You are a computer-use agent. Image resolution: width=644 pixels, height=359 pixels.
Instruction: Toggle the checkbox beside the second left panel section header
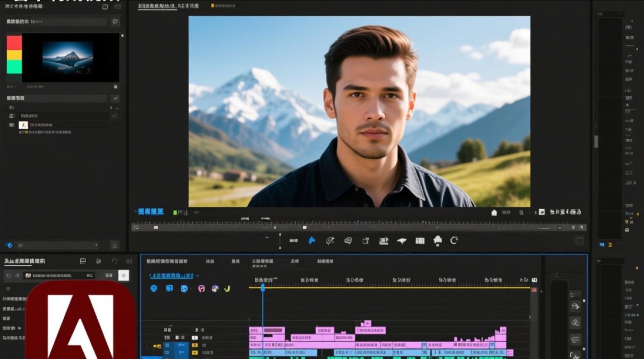click(x=115, y=98)
